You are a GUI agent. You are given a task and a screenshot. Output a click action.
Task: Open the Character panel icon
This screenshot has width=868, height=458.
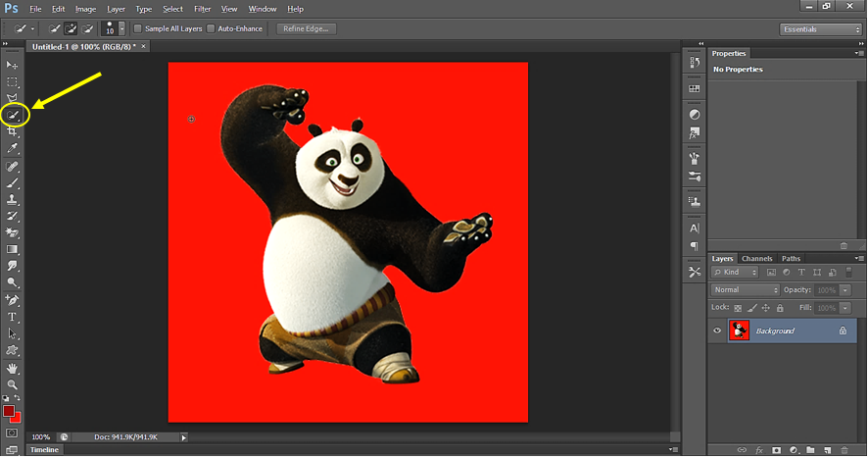pyautogui.click(x=695, y=228)
